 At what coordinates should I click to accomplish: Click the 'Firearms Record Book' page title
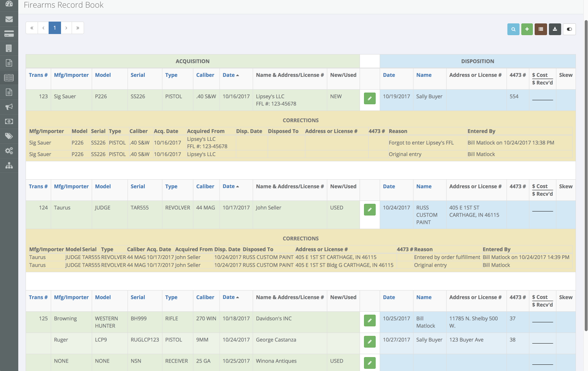pyautogui.click(x=64, y=5)
